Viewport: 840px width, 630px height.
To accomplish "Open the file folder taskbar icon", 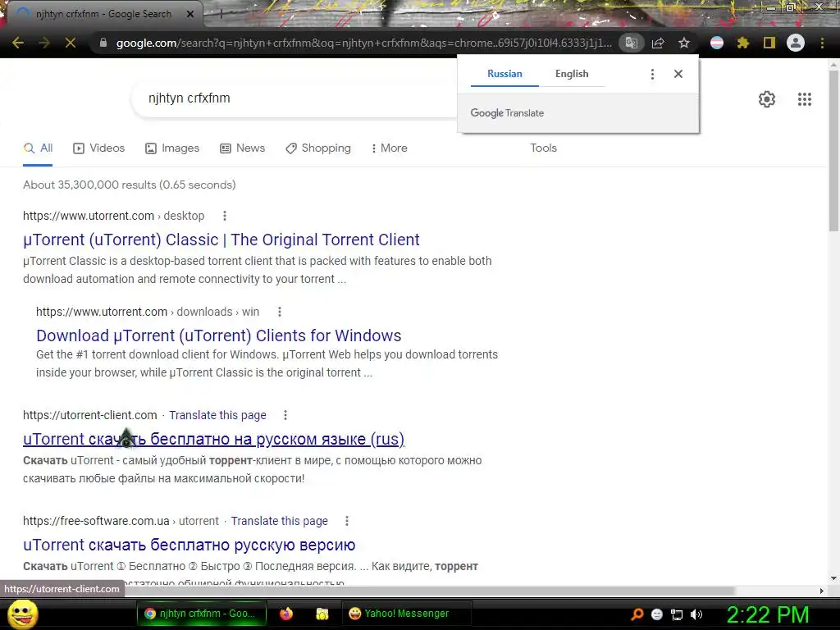I will pos(322,614).
